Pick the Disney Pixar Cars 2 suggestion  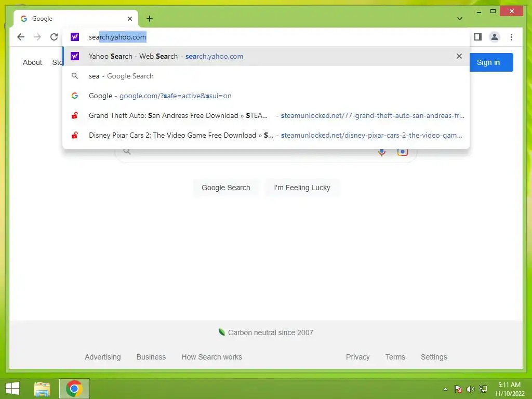click(266, 135)
